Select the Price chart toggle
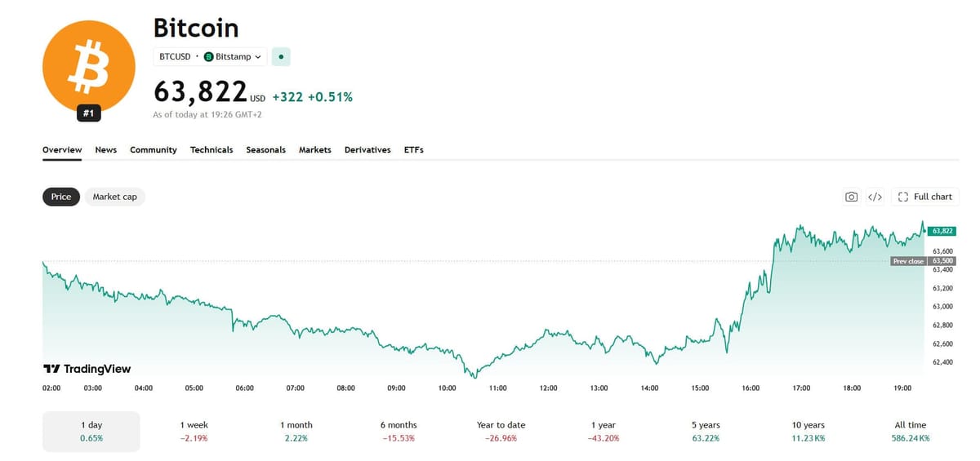Image resolution: width=980 pixels, height=461 pixels. (61, 197)
